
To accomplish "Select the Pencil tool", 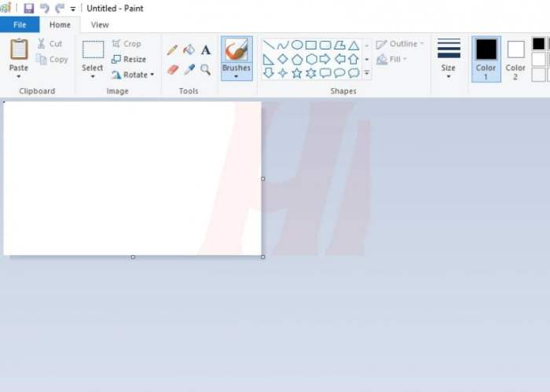I will coord(172,49).
